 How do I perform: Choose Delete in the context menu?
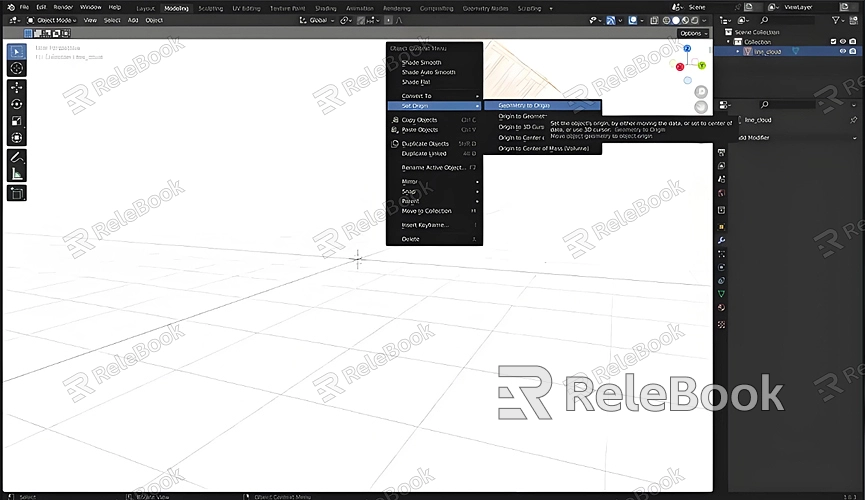[x=435, y=239]
